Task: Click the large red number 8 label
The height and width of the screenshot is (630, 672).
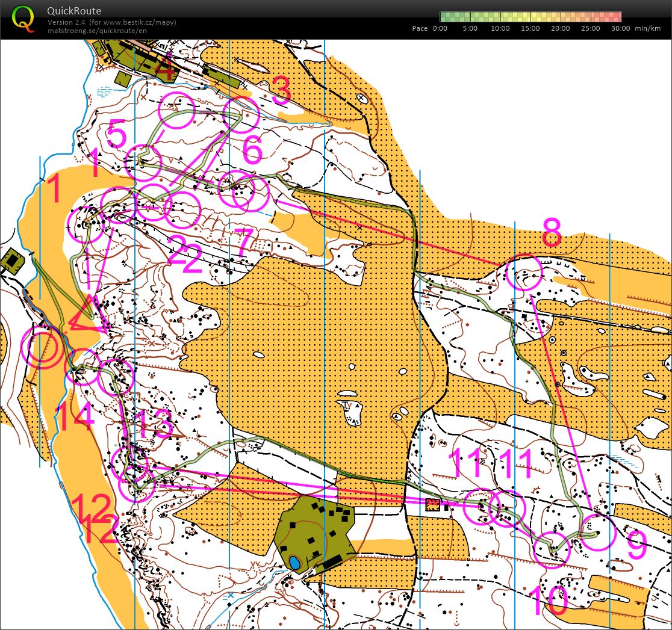Action: [552, 233]
